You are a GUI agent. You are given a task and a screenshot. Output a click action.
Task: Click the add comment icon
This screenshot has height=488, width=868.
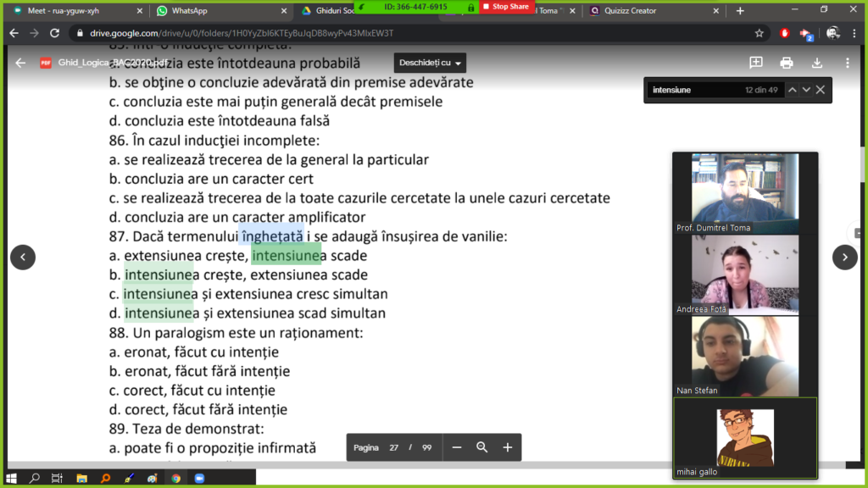tap(756, 63)
